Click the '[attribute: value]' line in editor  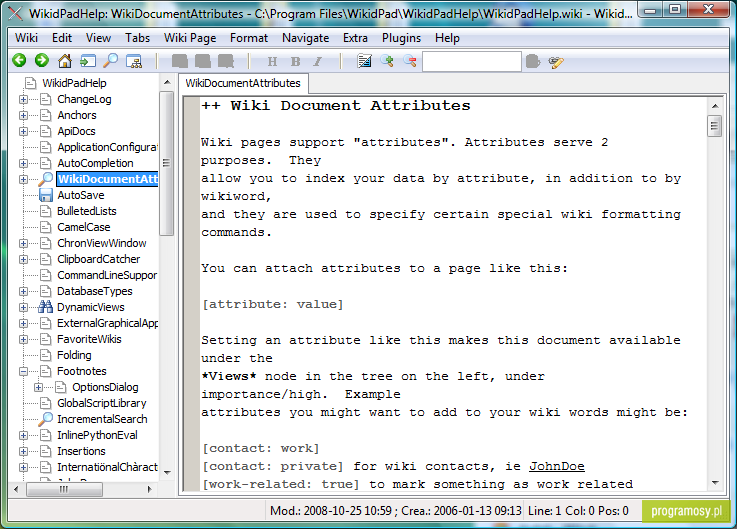[272, 304]
